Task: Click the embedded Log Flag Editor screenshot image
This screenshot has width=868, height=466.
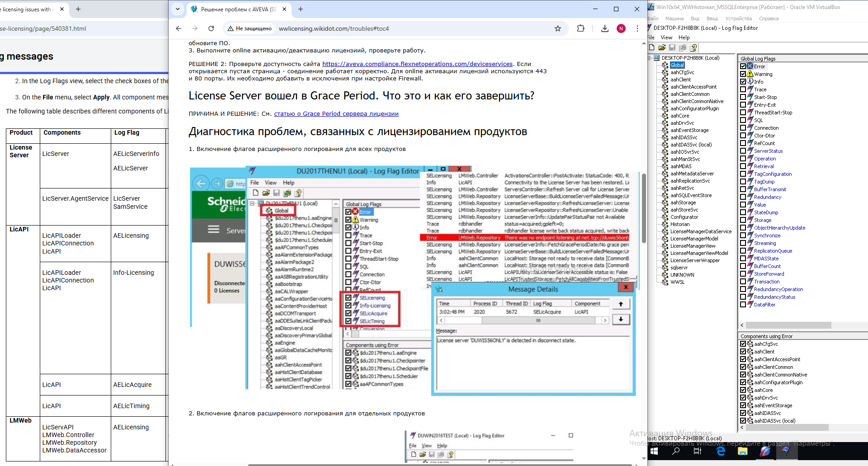Action: 414,281
